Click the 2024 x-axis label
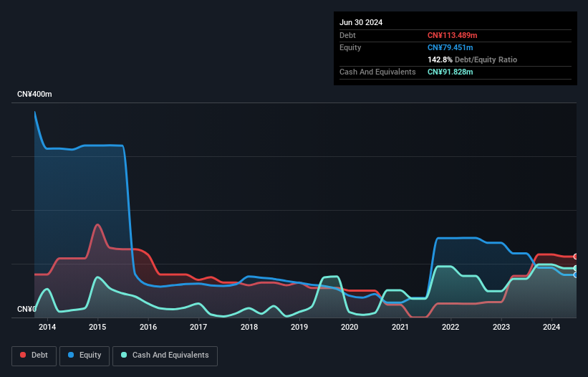Image resolution: width=588 pixels, height=377 pixels. tap(551, 327)
